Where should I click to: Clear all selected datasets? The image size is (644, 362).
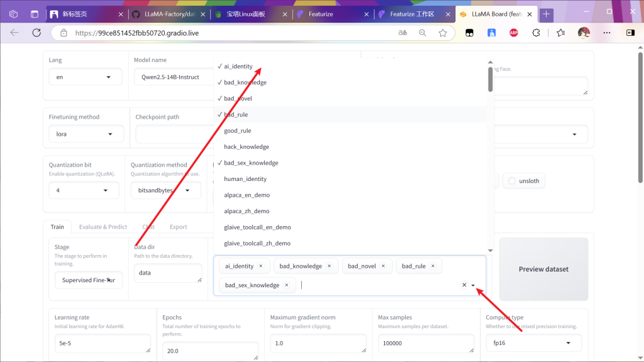click(x=464, y=285)
